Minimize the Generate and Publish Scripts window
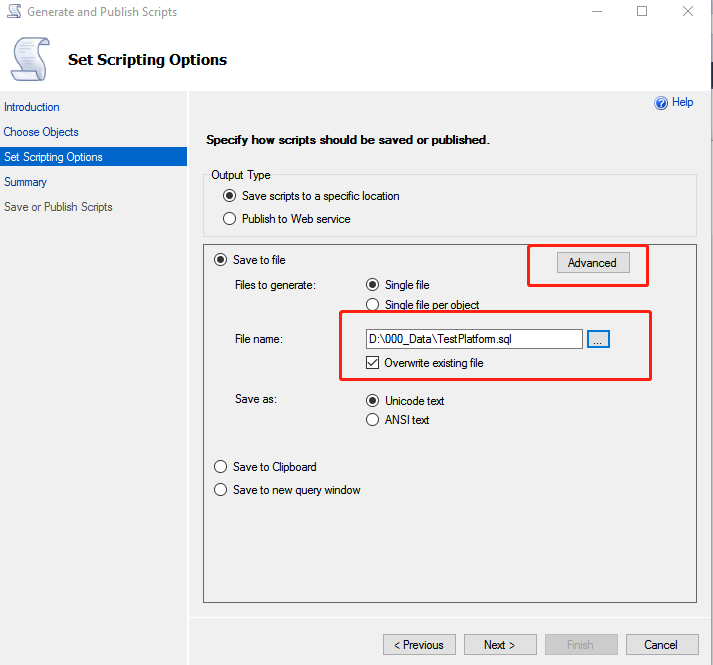This screenshot has width=713, height=665. (x=597, y=11)
